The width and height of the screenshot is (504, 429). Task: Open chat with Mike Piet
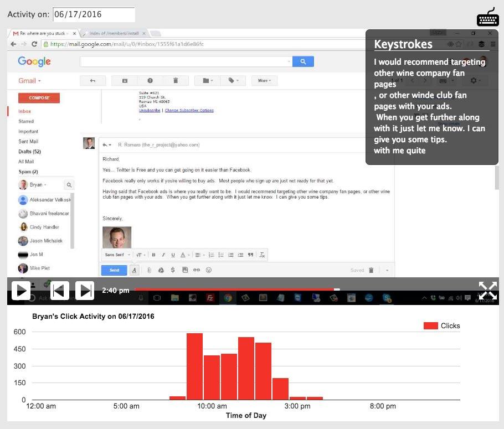pos(34,268)
